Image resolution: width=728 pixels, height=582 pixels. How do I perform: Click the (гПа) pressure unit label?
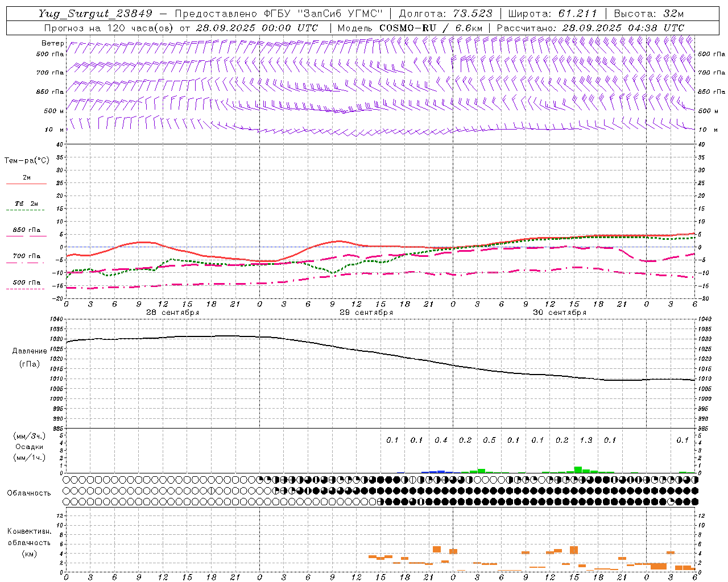30,364
